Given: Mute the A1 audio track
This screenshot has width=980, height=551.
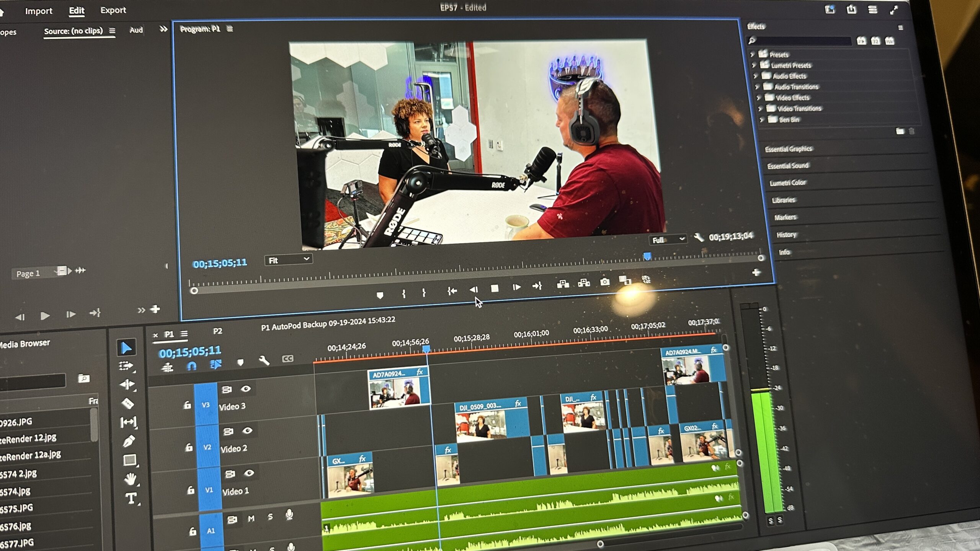Looking at the screenshot, I should 251,519.
